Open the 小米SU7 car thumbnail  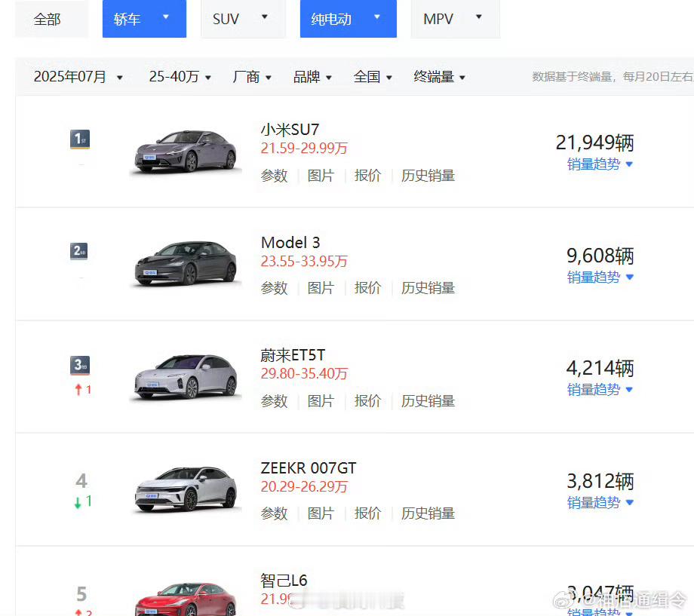pos(186,152)
